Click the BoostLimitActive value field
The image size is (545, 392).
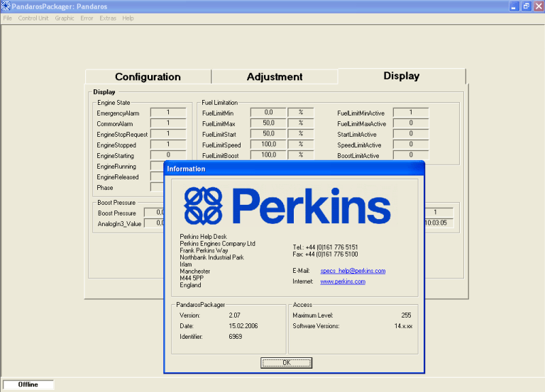411,155
